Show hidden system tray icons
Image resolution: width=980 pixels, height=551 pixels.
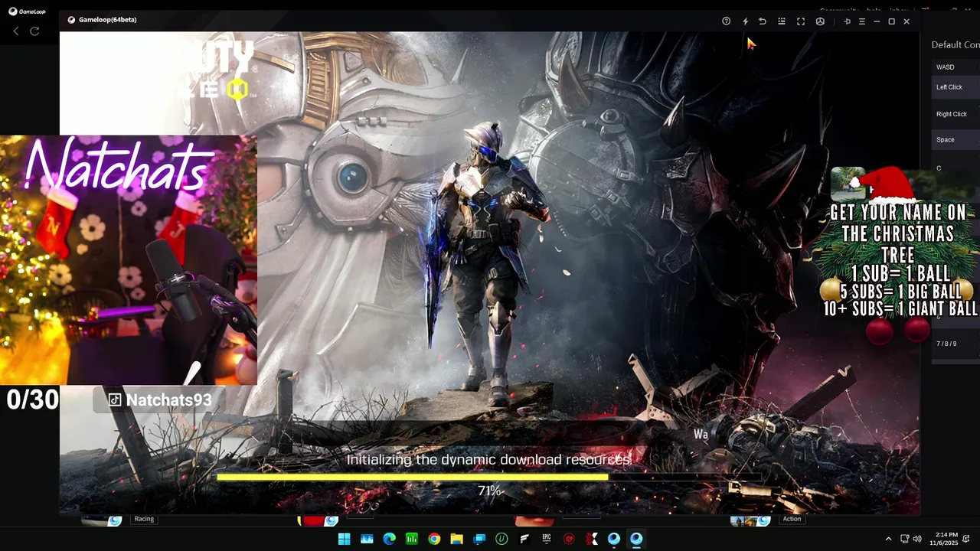click(888, 539)
